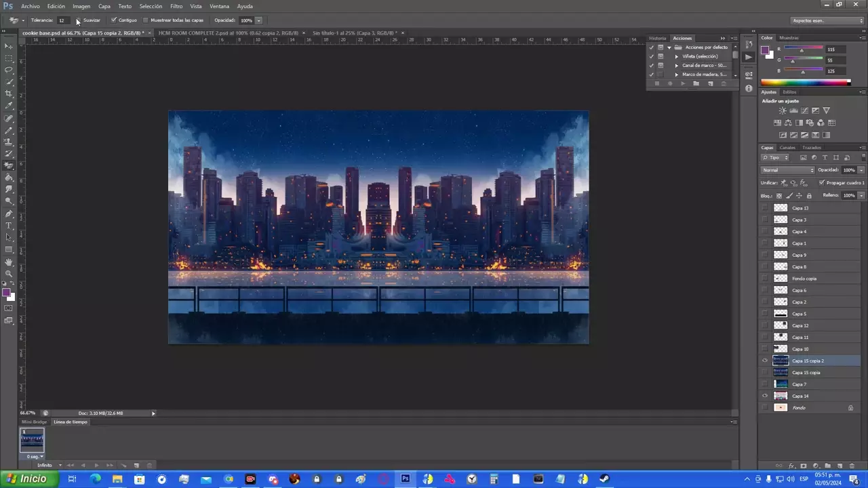This screenshot has width=868, height=488.
Task: Click the color spectrum ramp bar
Action: click(x=805, y=83)
